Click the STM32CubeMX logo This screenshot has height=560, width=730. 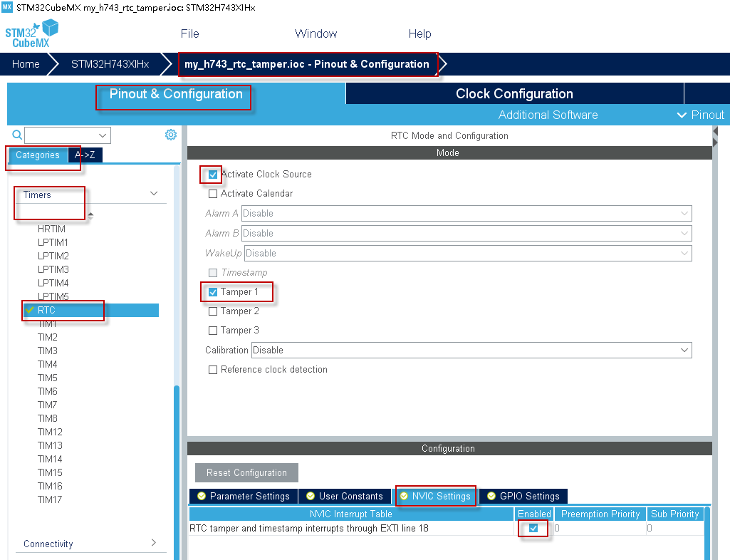click(x=31, y=33)
